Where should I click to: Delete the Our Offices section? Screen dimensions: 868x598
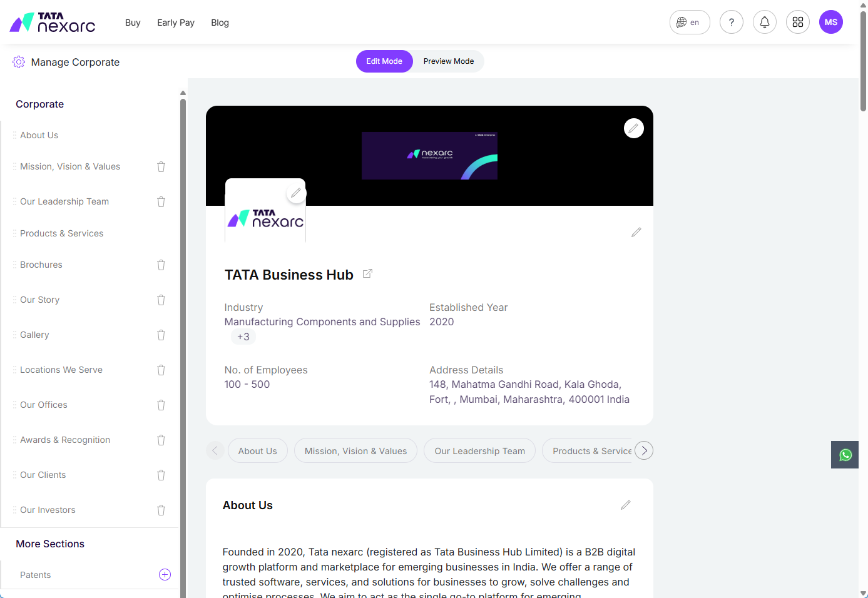(161, 405)
